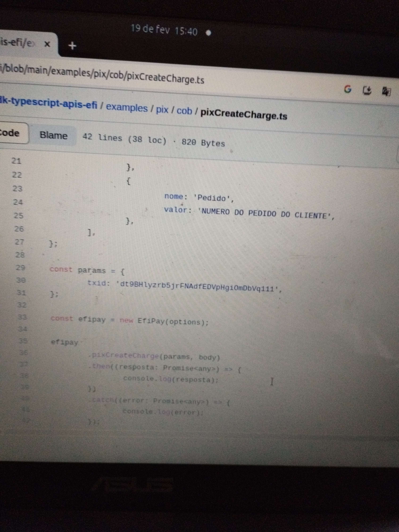Screen dimensions: 399x532
Task: Open the 'pix' breadcrumb folder
Action: [x=162, y=110]
